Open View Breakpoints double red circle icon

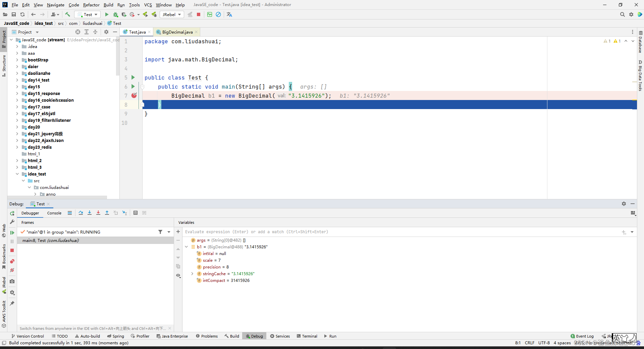click(x=12, y=261)
